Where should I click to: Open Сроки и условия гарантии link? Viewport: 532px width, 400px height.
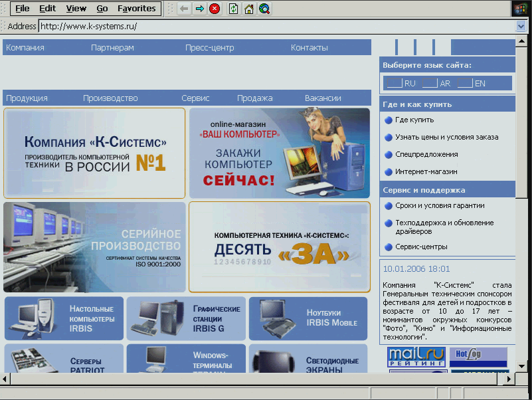coord(440,206)
